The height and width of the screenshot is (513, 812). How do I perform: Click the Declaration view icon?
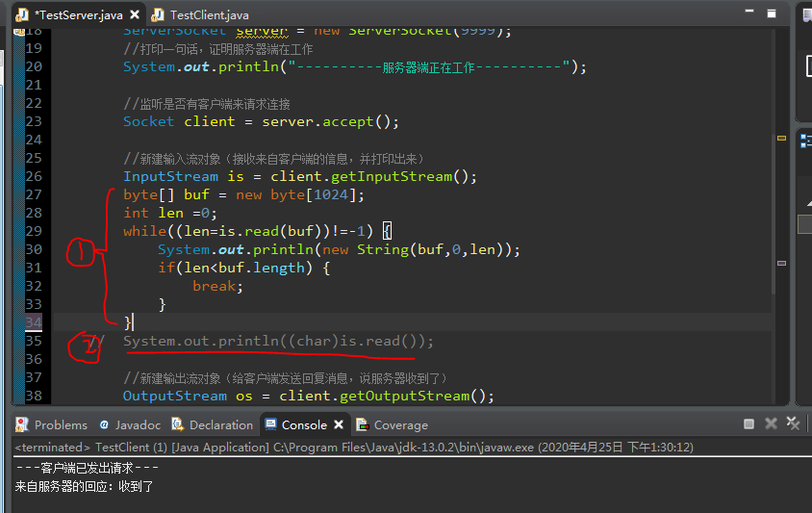(x=178, y=424)
